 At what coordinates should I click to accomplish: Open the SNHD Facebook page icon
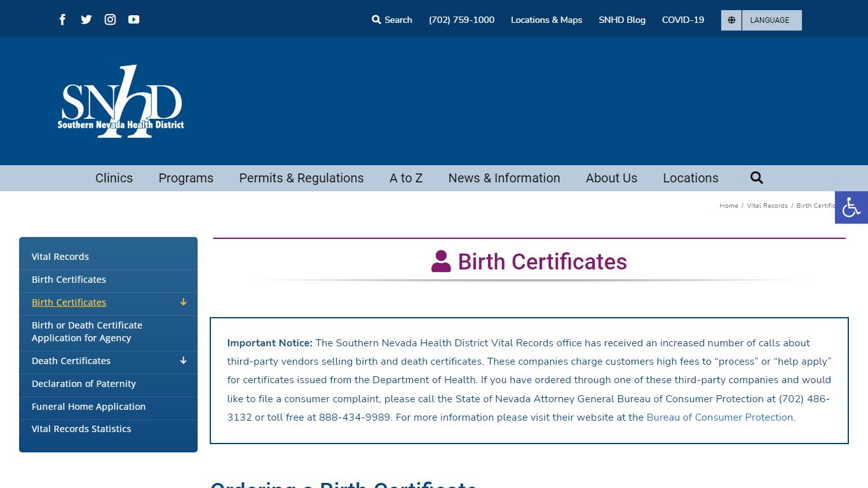[x=62, y=20]
